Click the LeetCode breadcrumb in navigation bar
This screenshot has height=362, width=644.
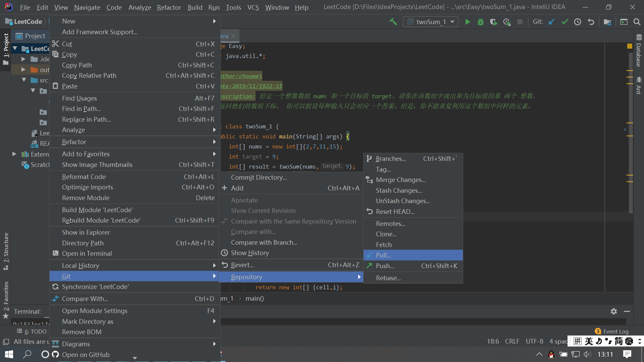click(24, 21)
